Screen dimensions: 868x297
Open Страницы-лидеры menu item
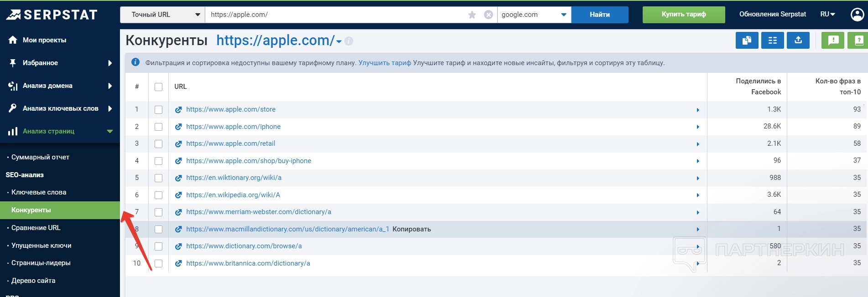[41, 263]
